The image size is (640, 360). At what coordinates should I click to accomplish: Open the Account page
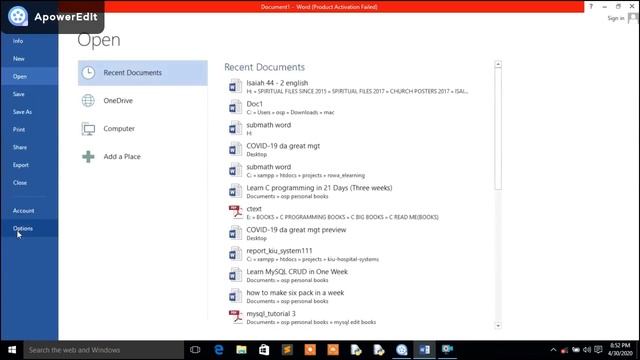[x=23, y=211]
